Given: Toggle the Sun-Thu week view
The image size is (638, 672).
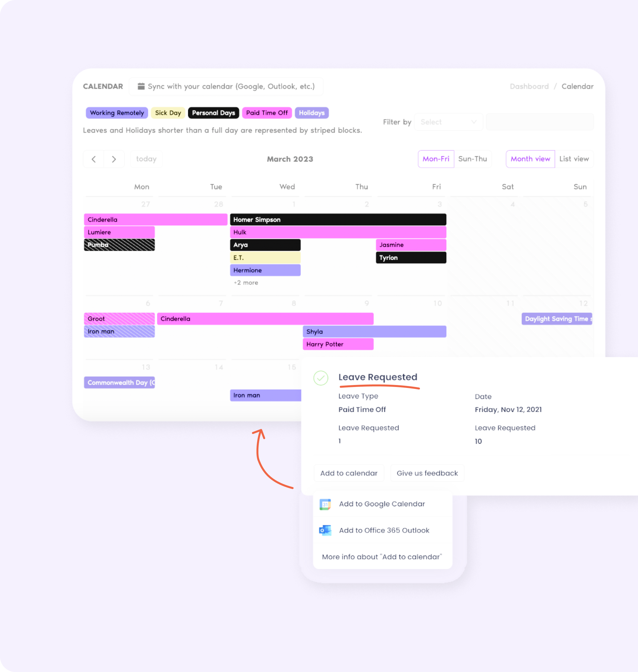Looking at the screenshot, I should tap(473, 159).
